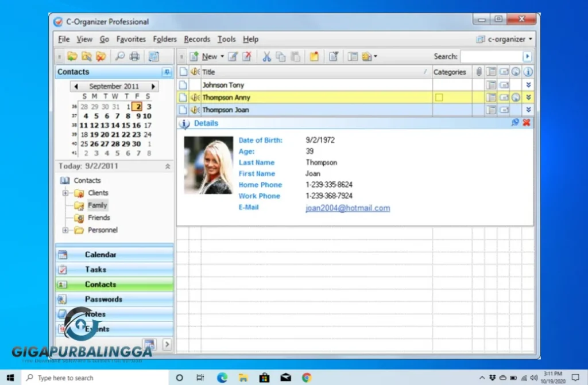
Task: Open the Tools menu
Action: point(226,39)
